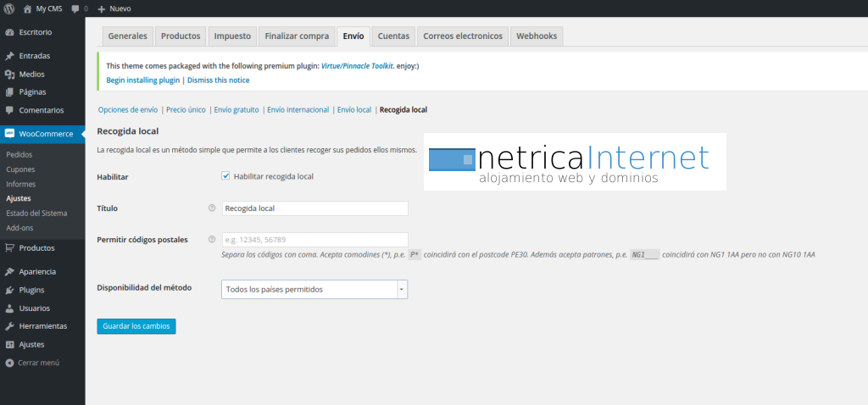868x405 pixels.
Task: Open the Disponibilidad del método dropdown
Action: 314,290
